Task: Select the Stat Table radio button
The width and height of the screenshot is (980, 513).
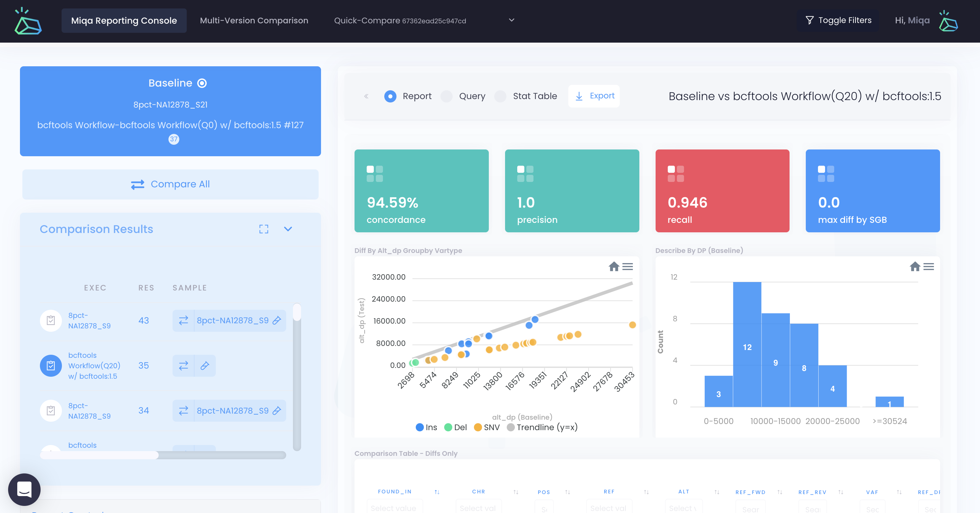Action: coord(500,96)
